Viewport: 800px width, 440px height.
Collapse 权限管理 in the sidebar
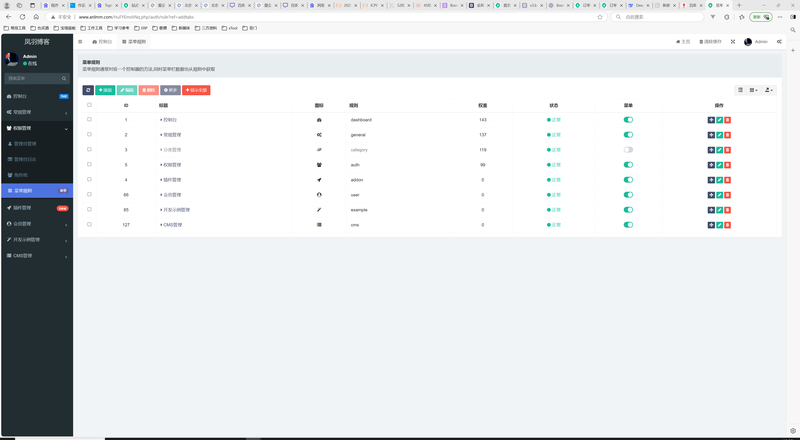37,129
